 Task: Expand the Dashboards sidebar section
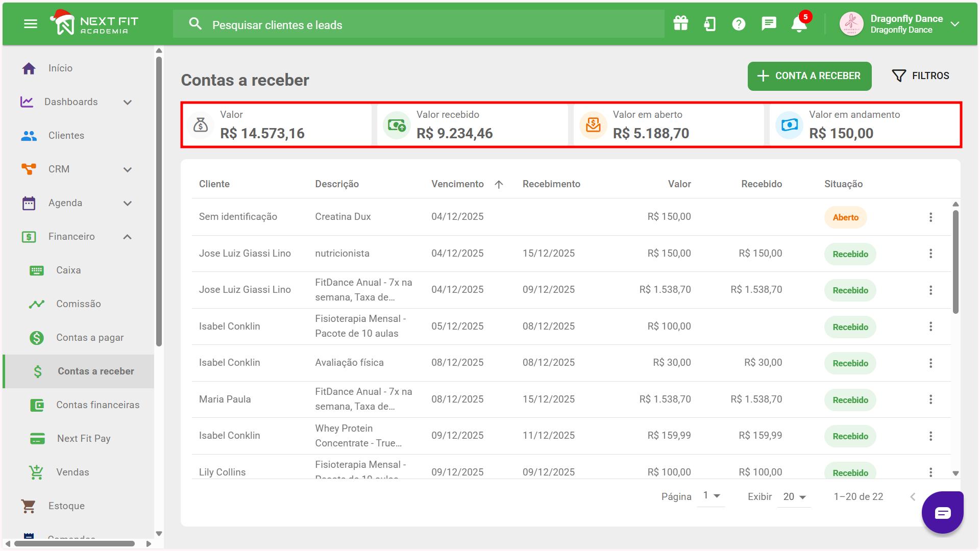(x=128, y=102)
